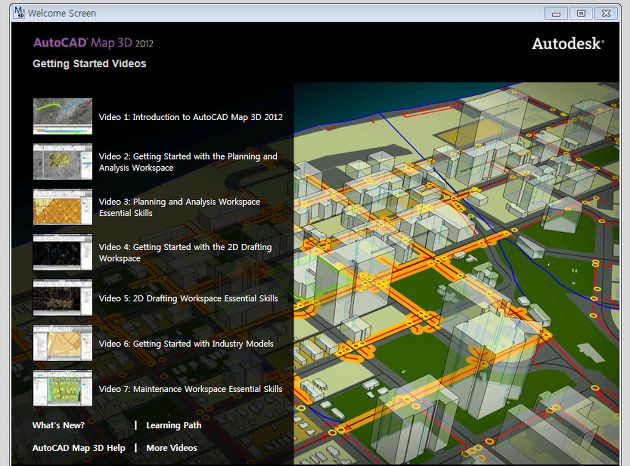Viewport: 630px width, 466px height.
Task: Click the Autodesk logo
Action: coord(568,43)
